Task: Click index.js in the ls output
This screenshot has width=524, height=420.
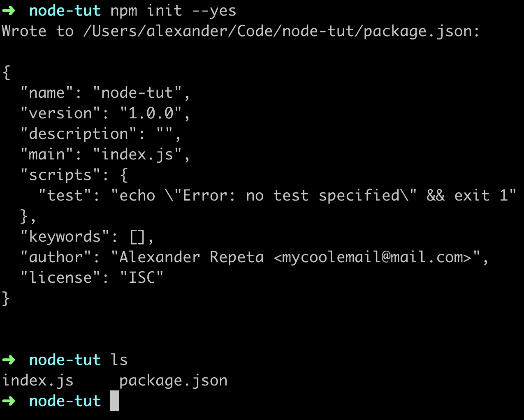Action: (x=38, y=381)
